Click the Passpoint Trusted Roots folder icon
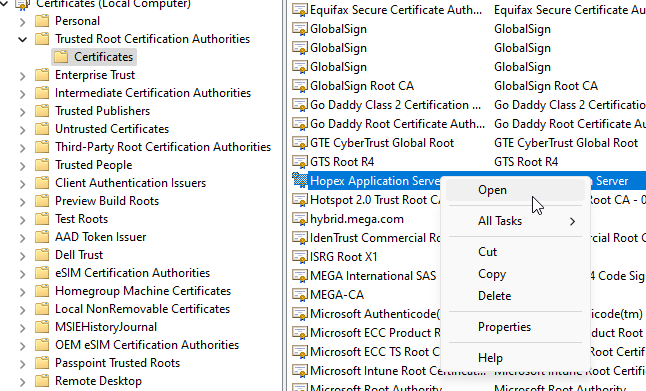 42,363
